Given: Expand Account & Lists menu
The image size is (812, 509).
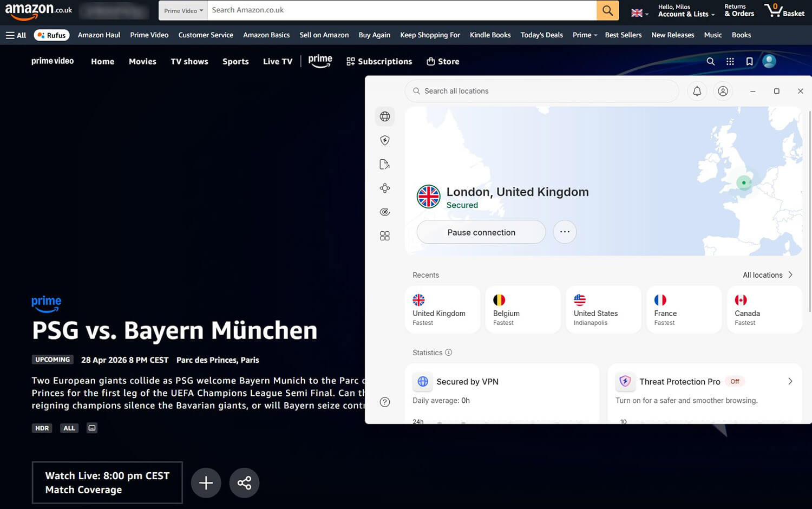Looking at the screenshot, I should (x=686, y=11).
